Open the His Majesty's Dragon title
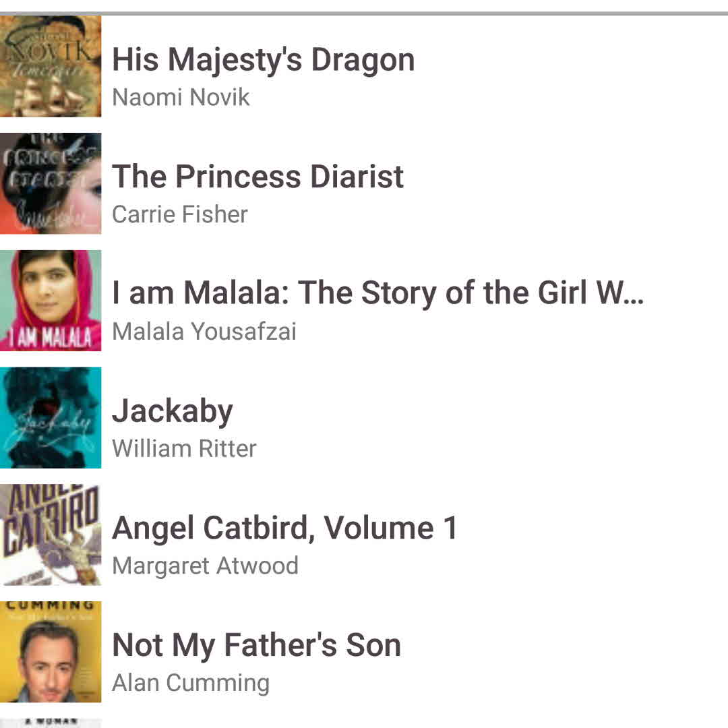This screenshot has height=728, width=728. [x=263, y=59]
